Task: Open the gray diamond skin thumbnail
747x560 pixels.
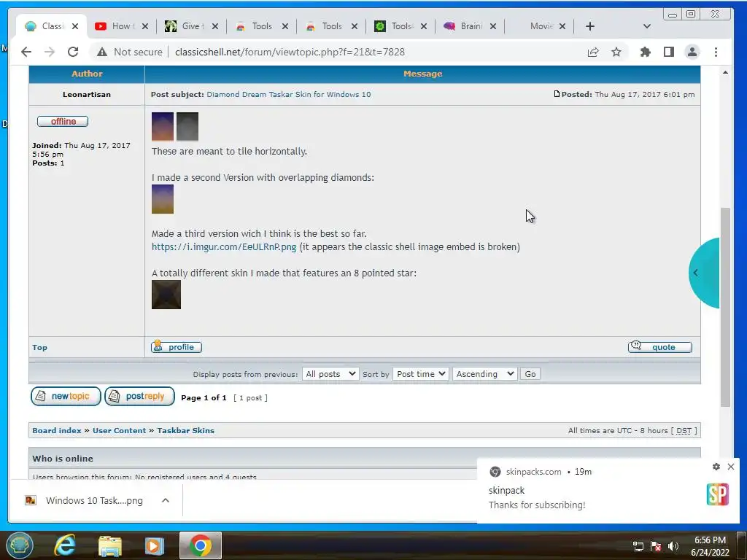Action: pyautogui.click(x=187, y=126)
